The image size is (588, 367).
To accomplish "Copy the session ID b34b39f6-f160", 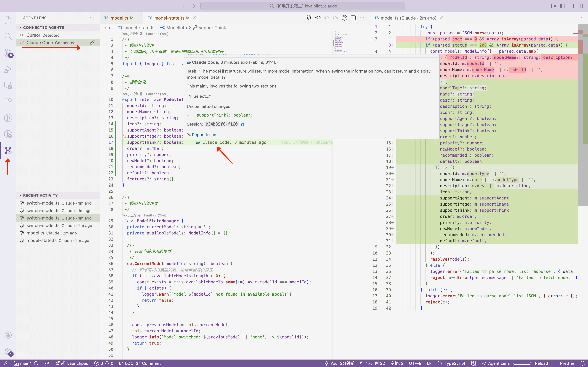I will tap(242, 125).
